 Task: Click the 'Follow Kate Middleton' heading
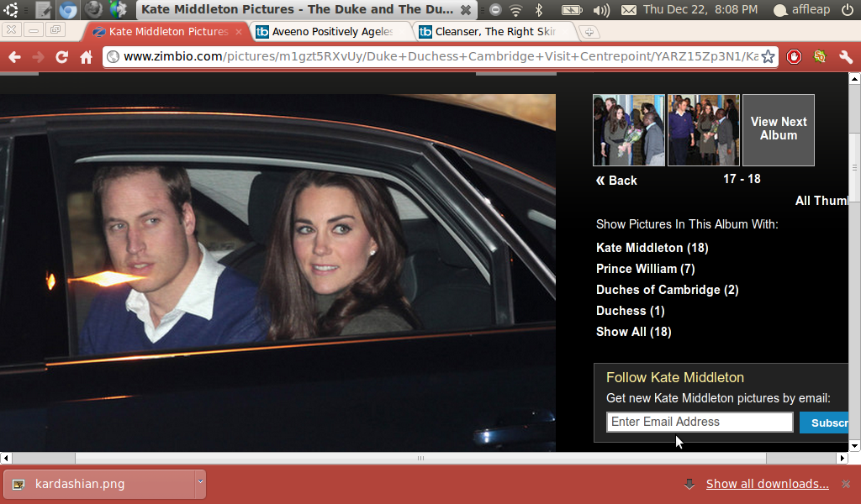click(x=675, y=377)
